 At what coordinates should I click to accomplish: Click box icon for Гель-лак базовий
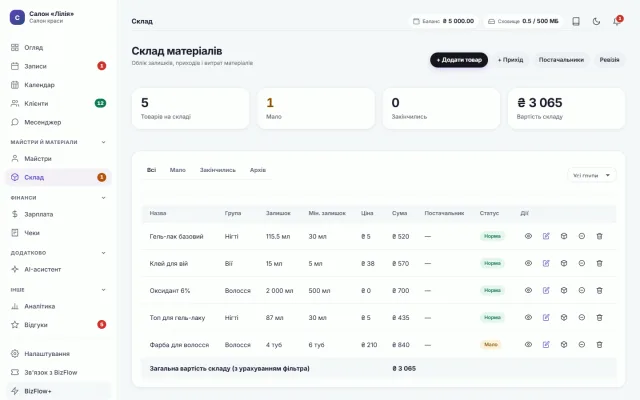tap(564, 236)
